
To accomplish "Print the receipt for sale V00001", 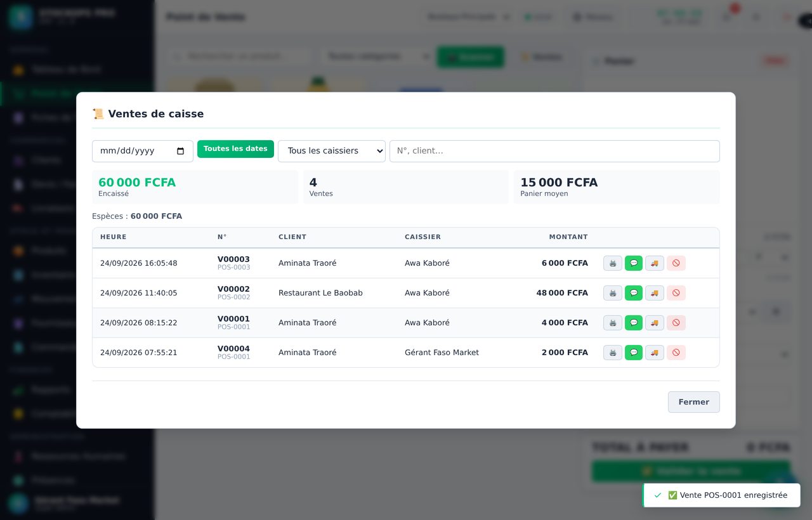I will click(x=613, y=323).
